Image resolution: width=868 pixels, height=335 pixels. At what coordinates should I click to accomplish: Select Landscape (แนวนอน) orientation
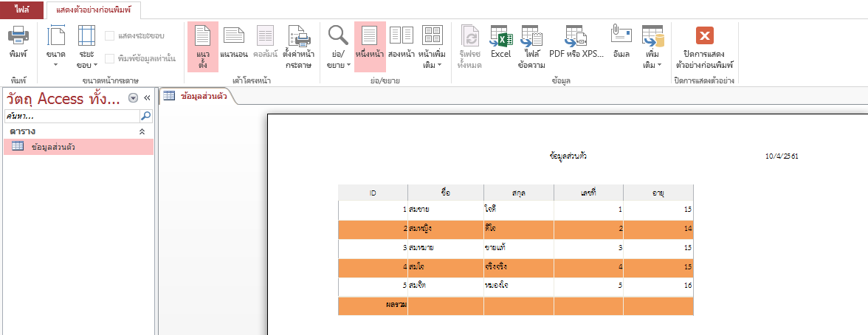[234, 43]
